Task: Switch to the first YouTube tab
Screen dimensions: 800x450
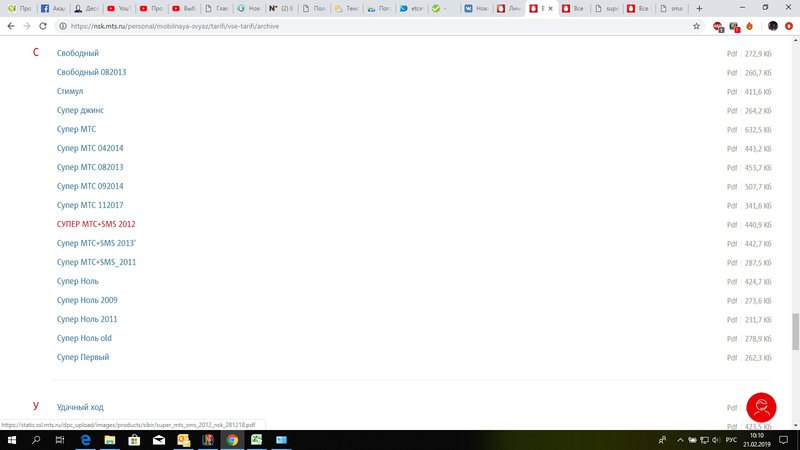Action: point(118,8)
